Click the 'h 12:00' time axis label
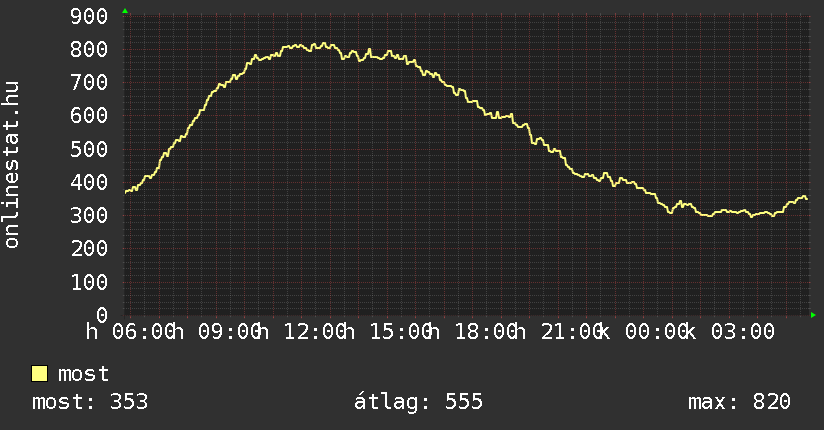This screenshot has height=430, width=824. (x=303, y=332)
